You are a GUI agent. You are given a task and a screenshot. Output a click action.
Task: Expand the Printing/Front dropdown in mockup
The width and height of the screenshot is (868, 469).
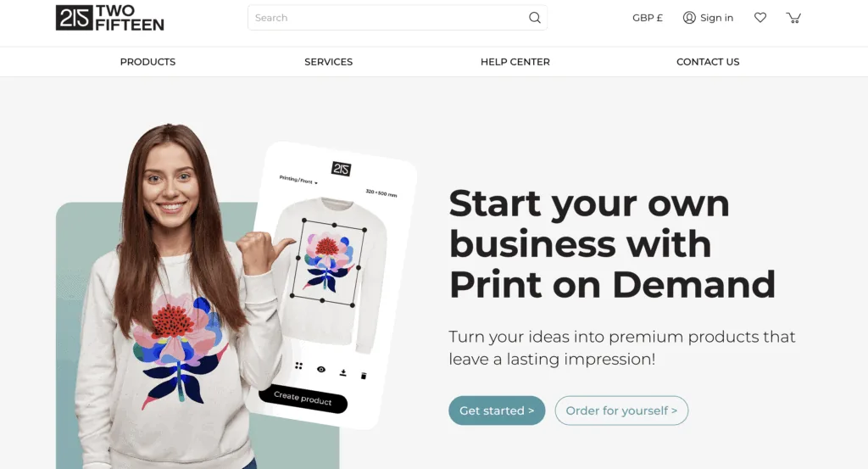click(x=298, y=180)
